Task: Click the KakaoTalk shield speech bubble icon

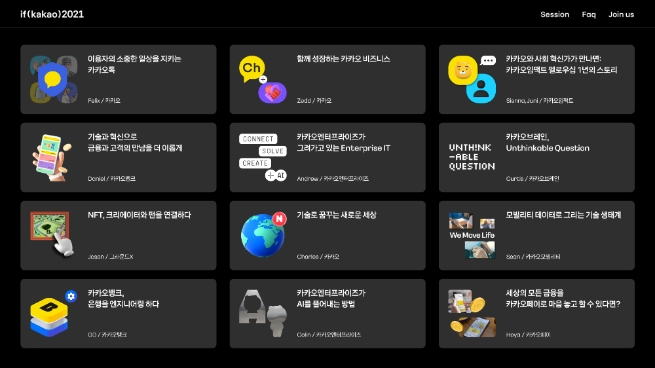Action: pos(53,79)
